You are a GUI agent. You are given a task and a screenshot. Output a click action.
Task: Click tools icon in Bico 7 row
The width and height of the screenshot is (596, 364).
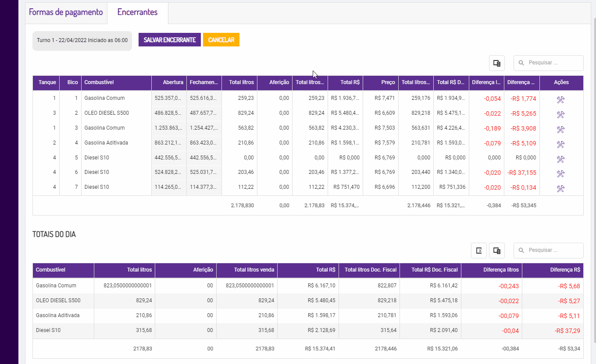560,189
